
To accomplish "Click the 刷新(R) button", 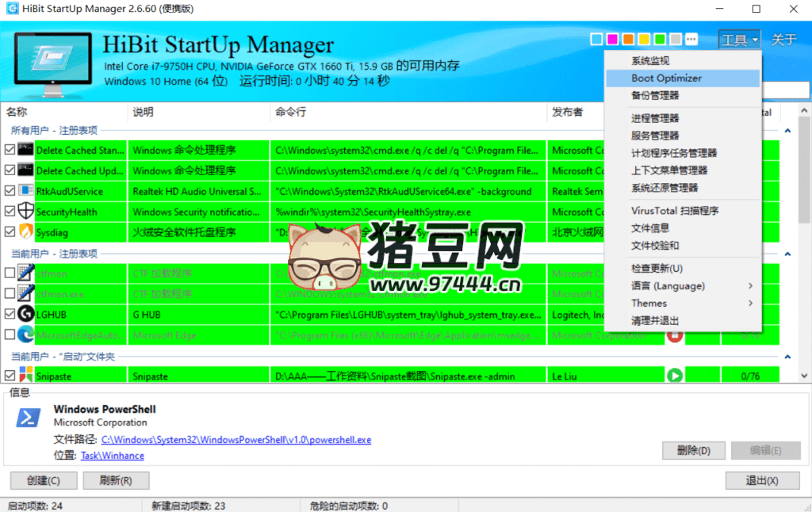I will [116, 480].
